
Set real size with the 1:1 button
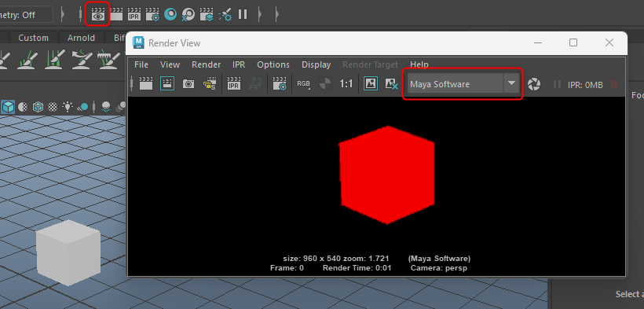(346, 84)
